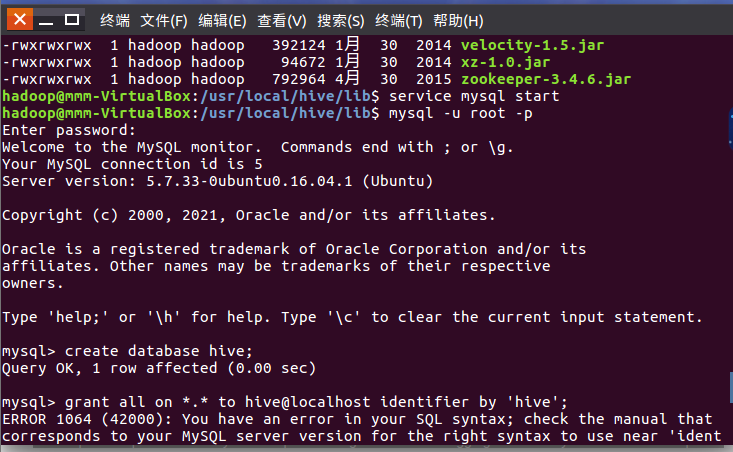Click the 'service mysql start' command text
The width and height of the screenshot is (733, 452).
tap(474, 96)
